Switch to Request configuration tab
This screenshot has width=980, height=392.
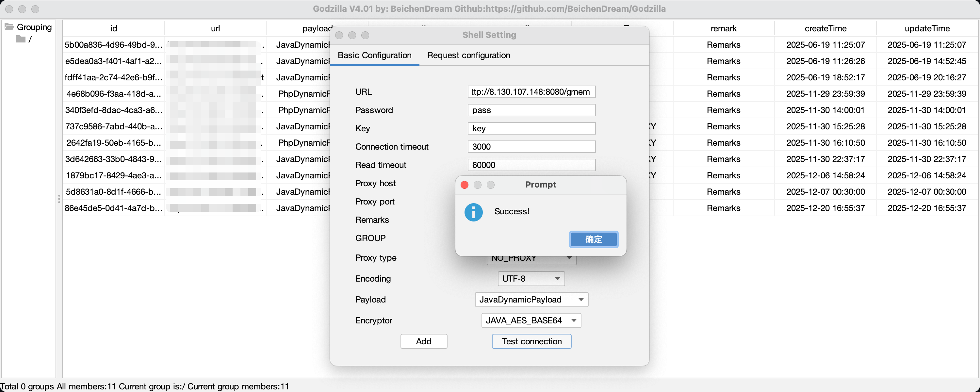coord(468,55)
